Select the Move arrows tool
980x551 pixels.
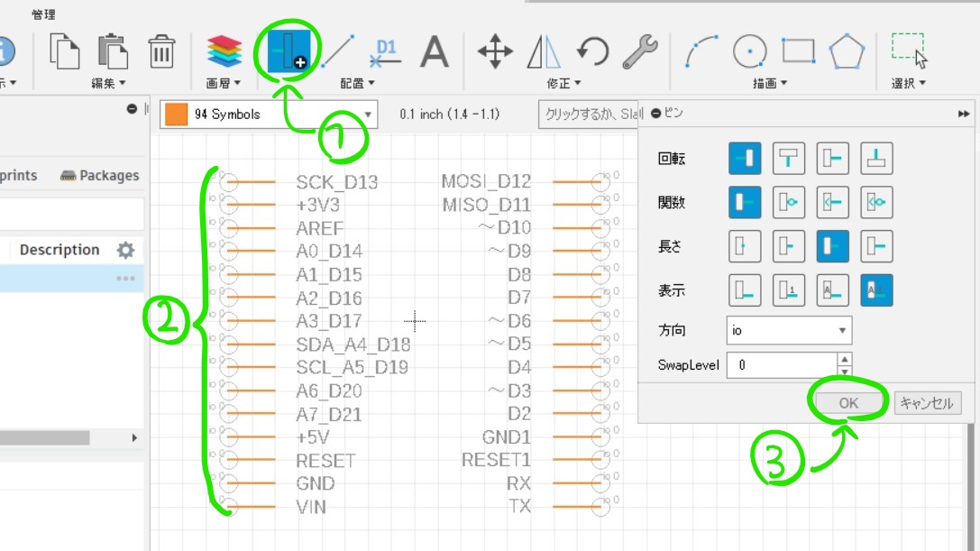pyautogui.click(x=495, y=51)
